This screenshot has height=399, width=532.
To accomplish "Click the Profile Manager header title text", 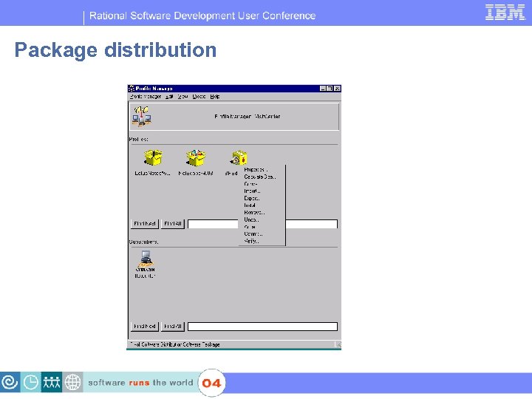I will tap(248, 117).
